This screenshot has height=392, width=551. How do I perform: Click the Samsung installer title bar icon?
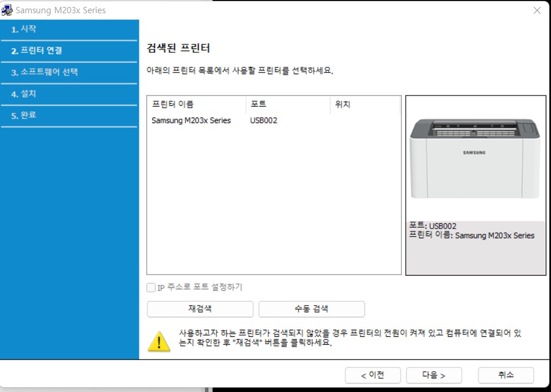click(x=7, y=10)
